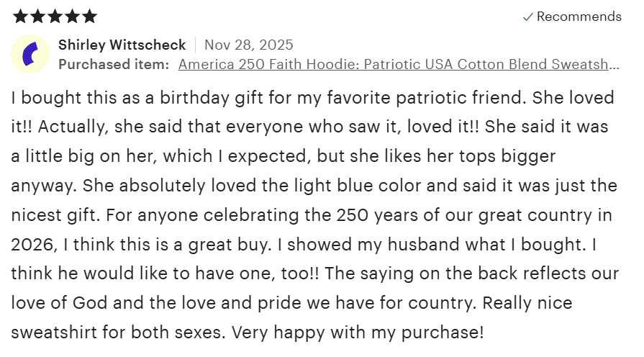Click the Recommends label text
644x357 pixels.
579,17
